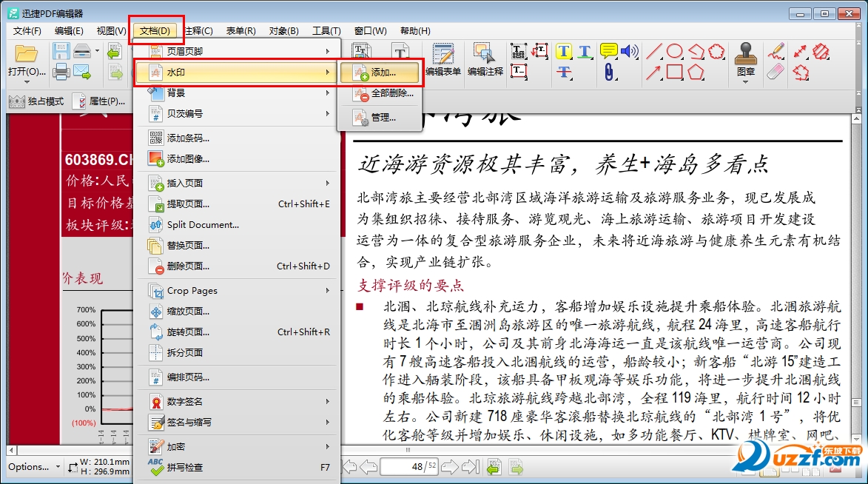Expand the 背景 submenu

coord(237,93)
